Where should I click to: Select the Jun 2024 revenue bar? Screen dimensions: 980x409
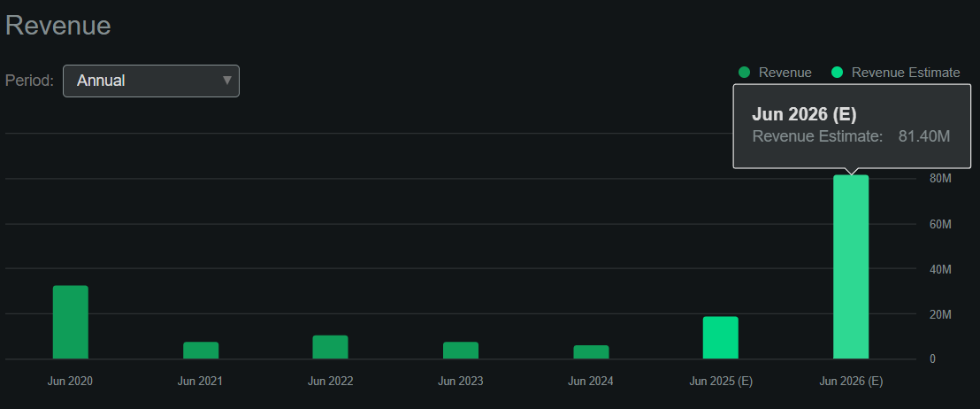click(x=591, y=352)
